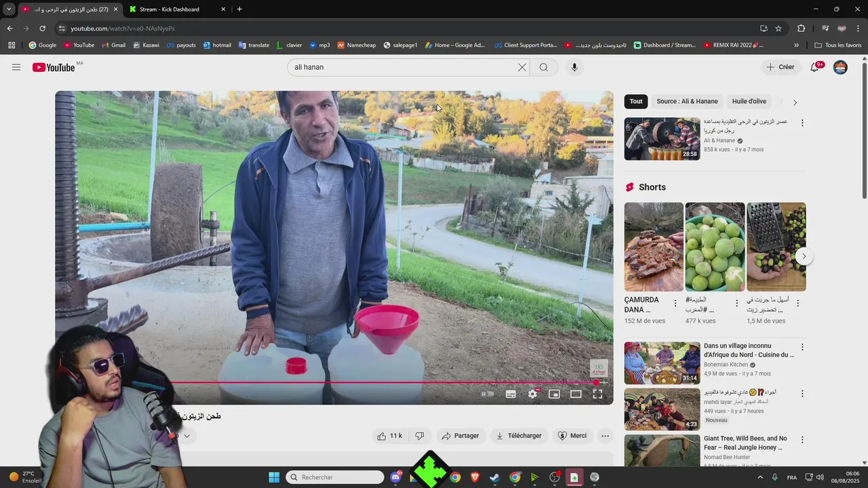
Task: Expand the hidden system tray icons
Action: click(759, 477)
